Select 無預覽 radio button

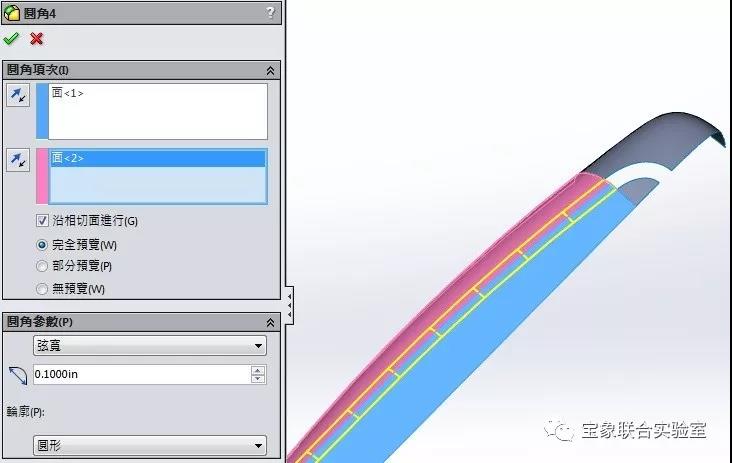pyautogui.click(x=42, y=289)
